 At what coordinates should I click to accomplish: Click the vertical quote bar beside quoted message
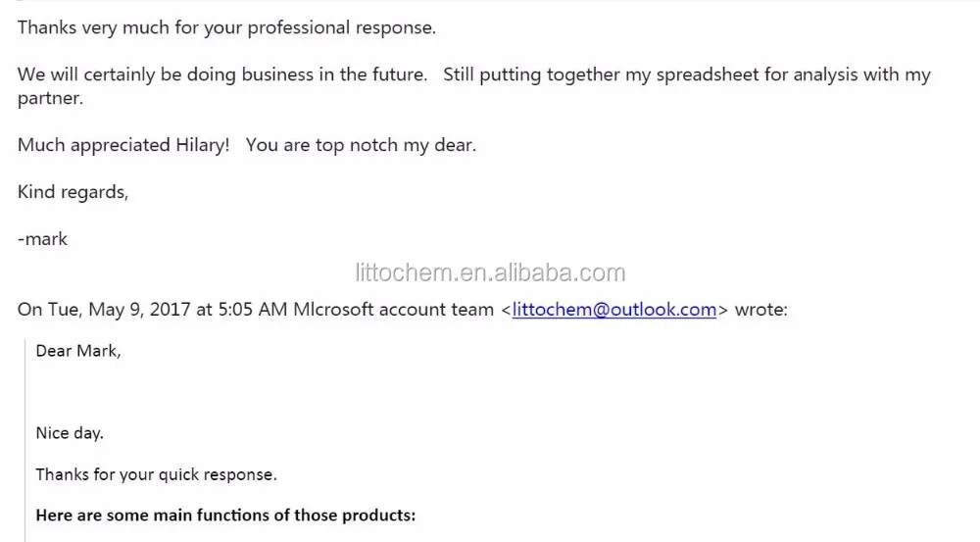(25, 440)
